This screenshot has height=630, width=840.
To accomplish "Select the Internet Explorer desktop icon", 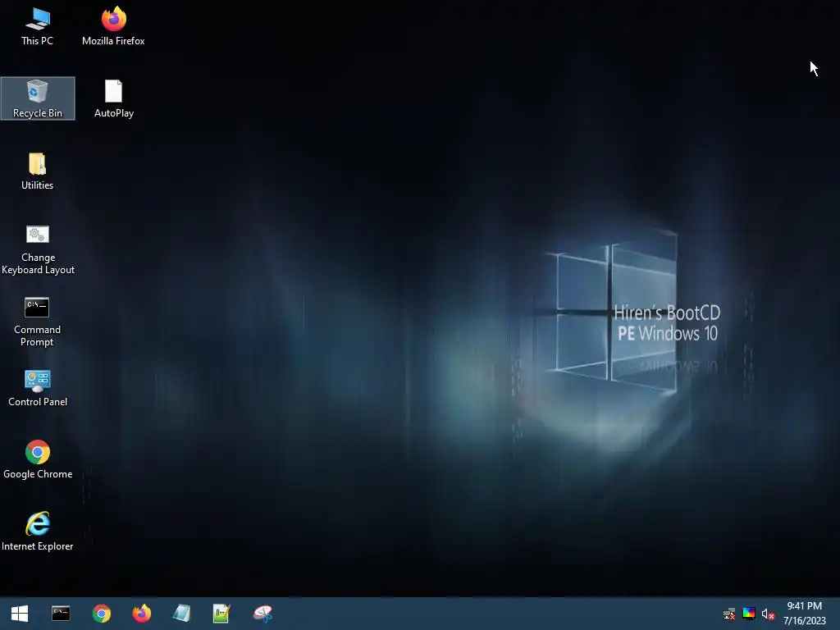I will pos(38,532).
